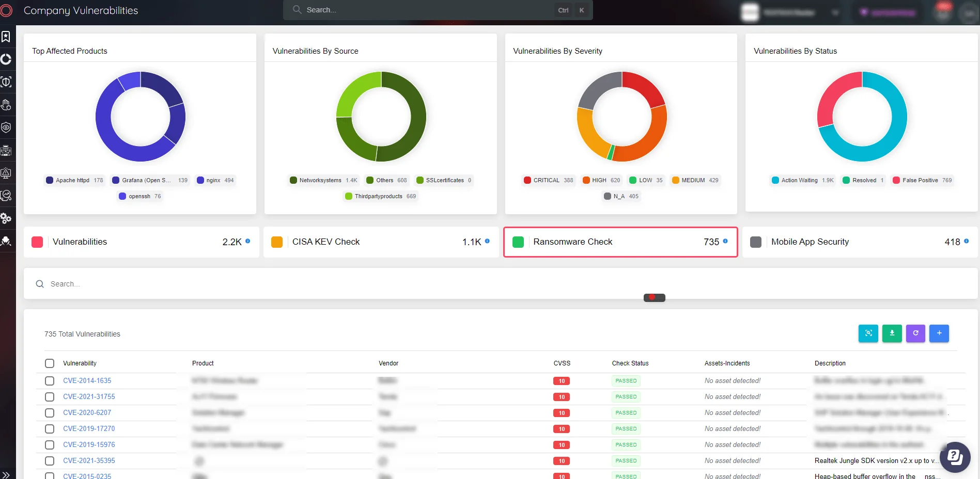The width and height of the screenshot is (980, 479).
Task: Check the box for CVE-2019-17270
Action: coord(50,429)
